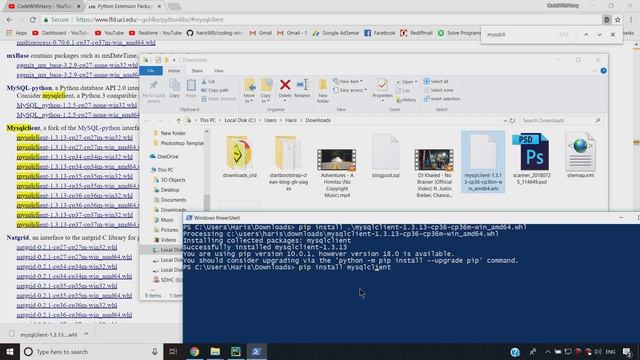Screen dimensions: 640x360
Task: Click the File Explorer taskbar icon
Action: click(215, 351)
